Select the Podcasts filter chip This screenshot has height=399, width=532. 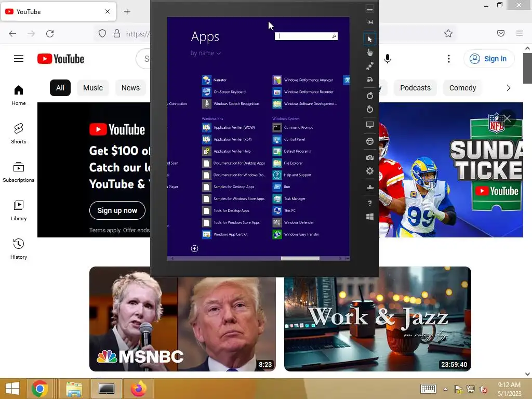[x=415, y=88]
